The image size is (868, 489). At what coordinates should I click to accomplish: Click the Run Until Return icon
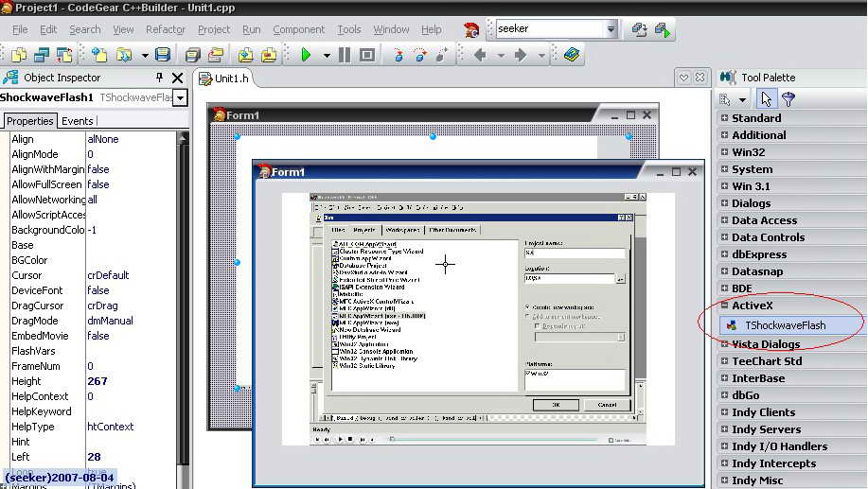pos(442,55)
